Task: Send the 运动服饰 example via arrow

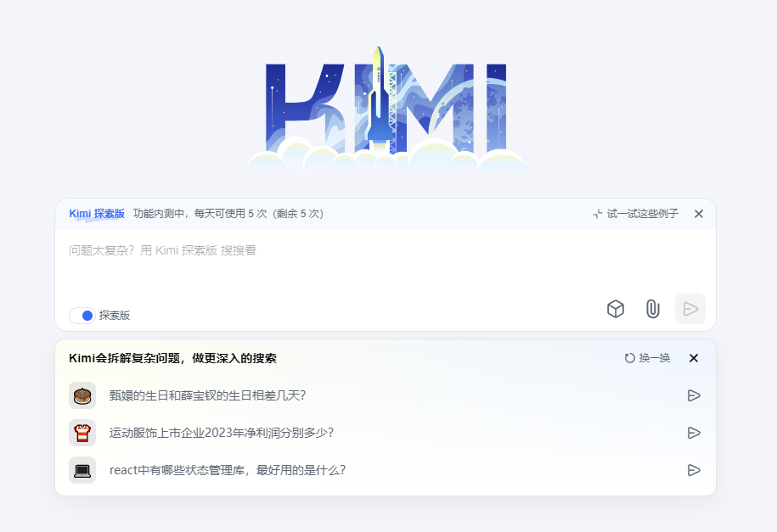Action: [x=694, y=433]
